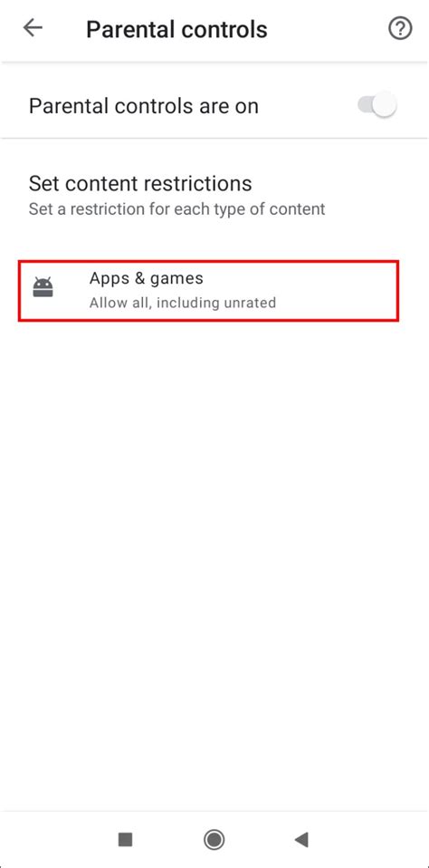This screenshot has width=429, height=868.
Task: Go home using the circle navigation button
Action: pos(214,840)
